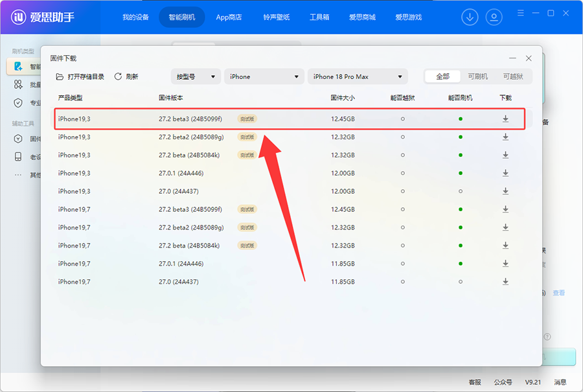This screenshot has height=392, width=583.
Task: Click the 公众号 status bar link
Action: point(503,382)
